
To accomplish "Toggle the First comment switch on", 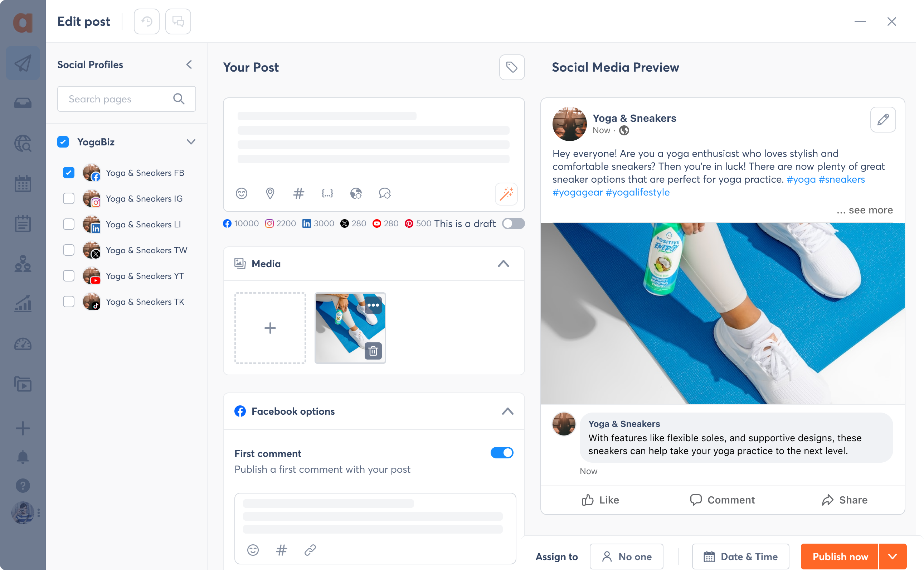I will click(502, 453).
